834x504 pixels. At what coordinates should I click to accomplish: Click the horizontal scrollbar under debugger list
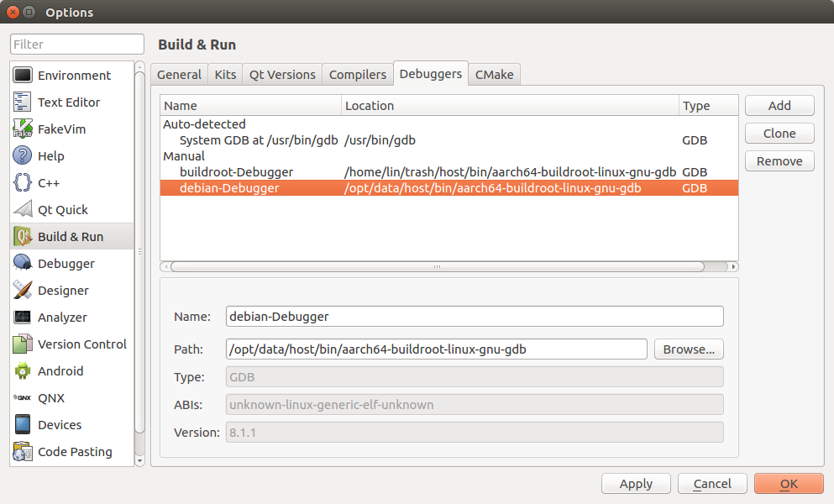tap(437, 267)
